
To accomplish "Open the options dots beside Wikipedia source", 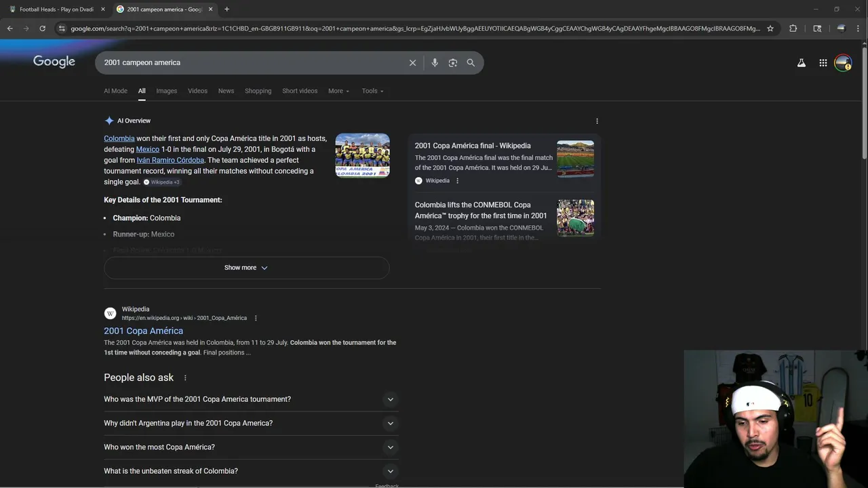I will 457,181.
